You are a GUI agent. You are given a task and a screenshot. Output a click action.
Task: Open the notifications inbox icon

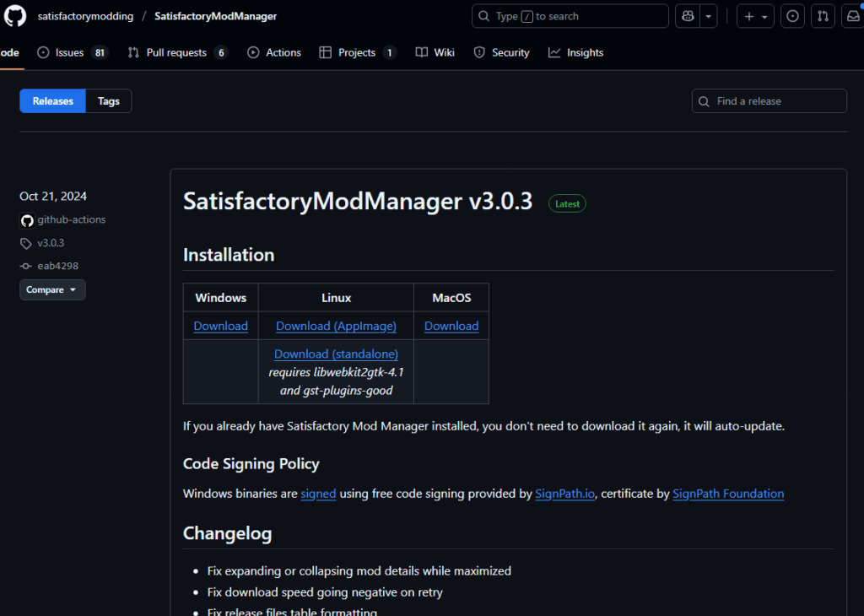853,16
